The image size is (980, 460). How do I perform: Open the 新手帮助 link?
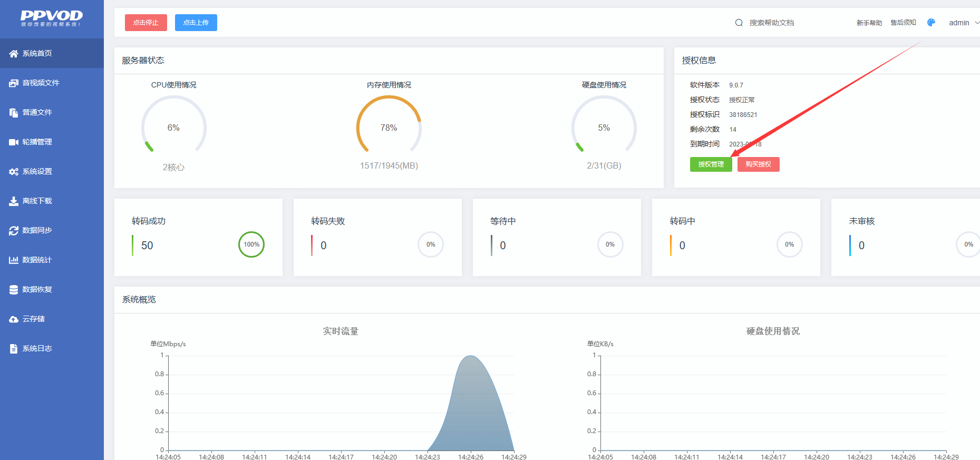(869, 23)
